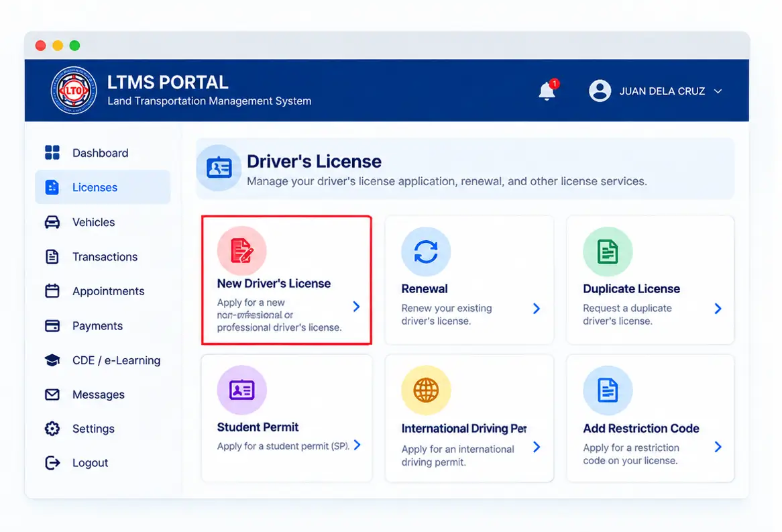Viewport: 782px width, 532px height.
Task: Click the Logout arrow icon
Action: click(52, 463)
